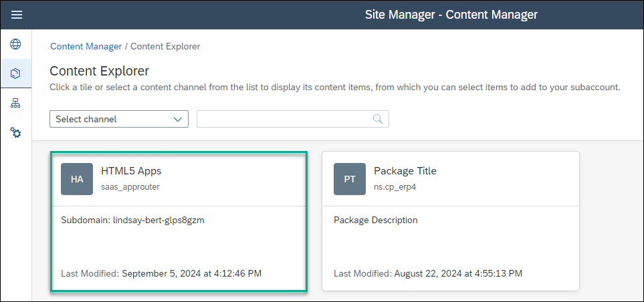Expand the Select channel dropdown
This screenshot has height=302, width=644.
point(118,119)
